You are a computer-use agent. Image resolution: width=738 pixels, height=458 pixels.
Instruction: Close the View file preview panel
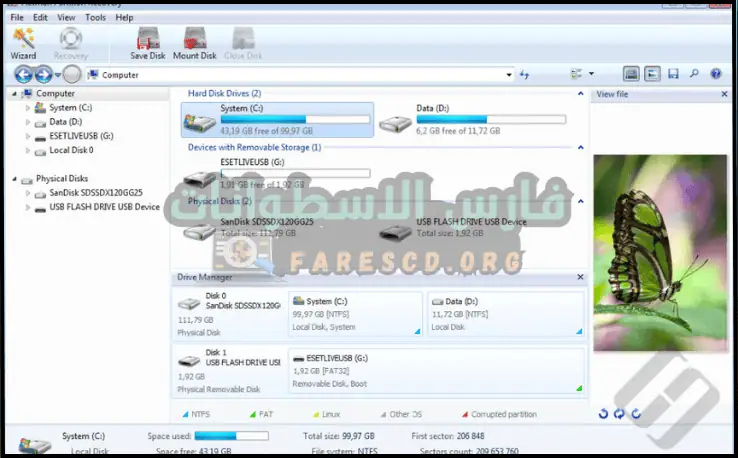click(725, 93)
